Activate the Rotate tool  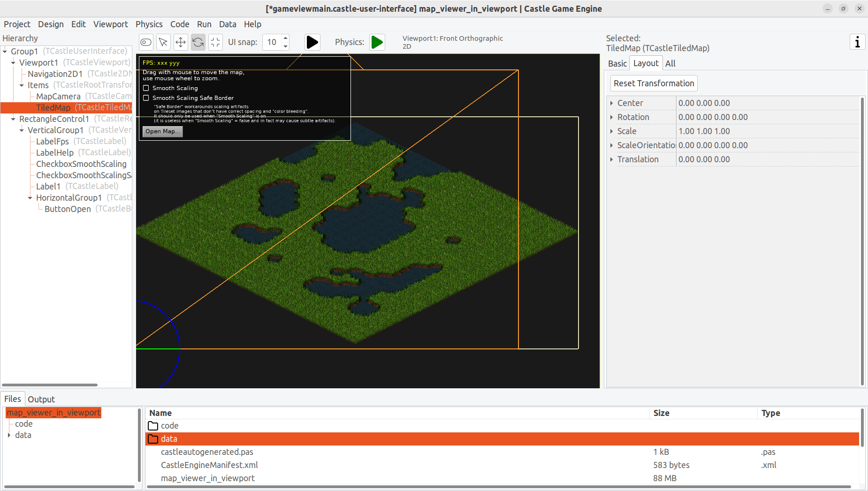click(x=198, y=42)
